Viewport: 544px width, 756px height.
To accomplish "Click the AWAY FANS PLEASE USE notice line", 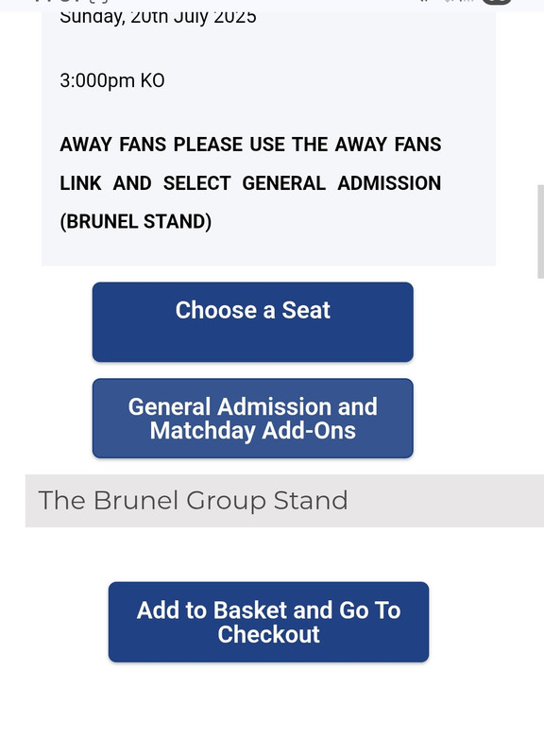I will [250, 145].
